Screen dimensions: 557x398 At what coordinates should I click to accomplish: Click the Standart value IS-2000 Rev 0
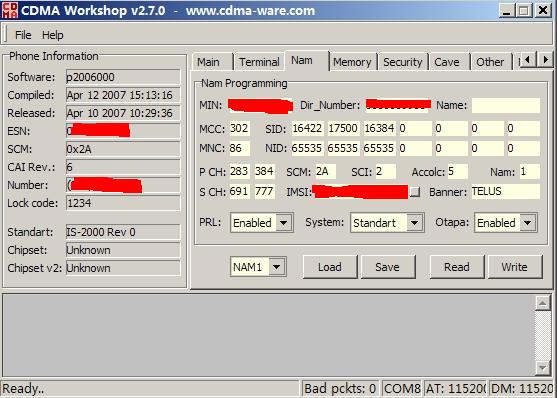pos(123,232)
